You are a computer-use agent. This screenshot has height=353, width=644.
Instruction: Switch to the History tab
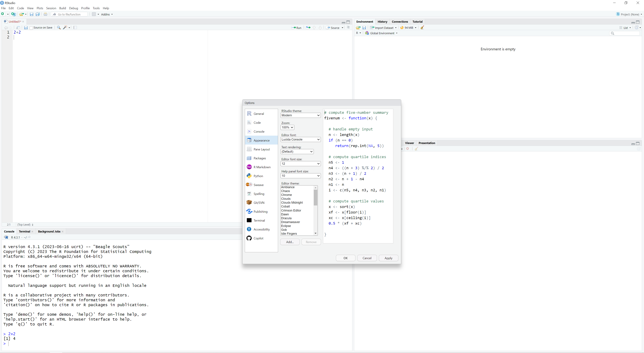[382, 21]
